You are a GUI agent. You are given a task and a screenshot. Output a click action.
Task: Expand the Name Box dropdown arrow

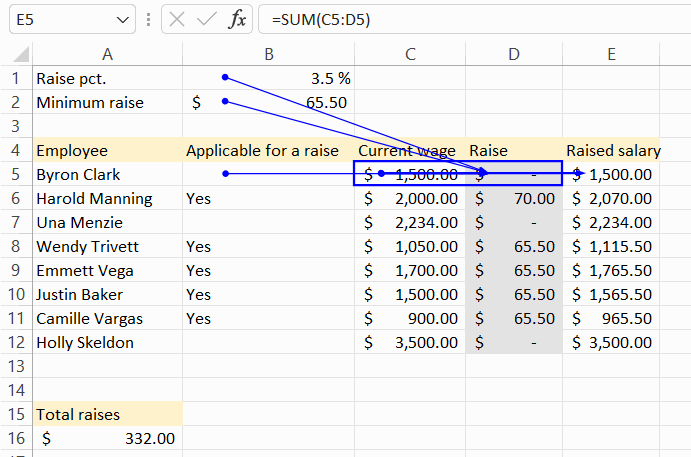point(122,20)
